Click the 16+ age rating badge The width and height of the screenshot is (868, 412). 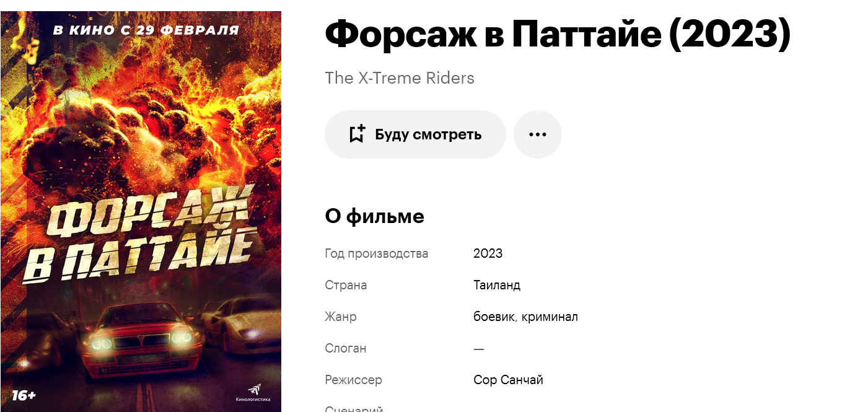tap(24, 395)
